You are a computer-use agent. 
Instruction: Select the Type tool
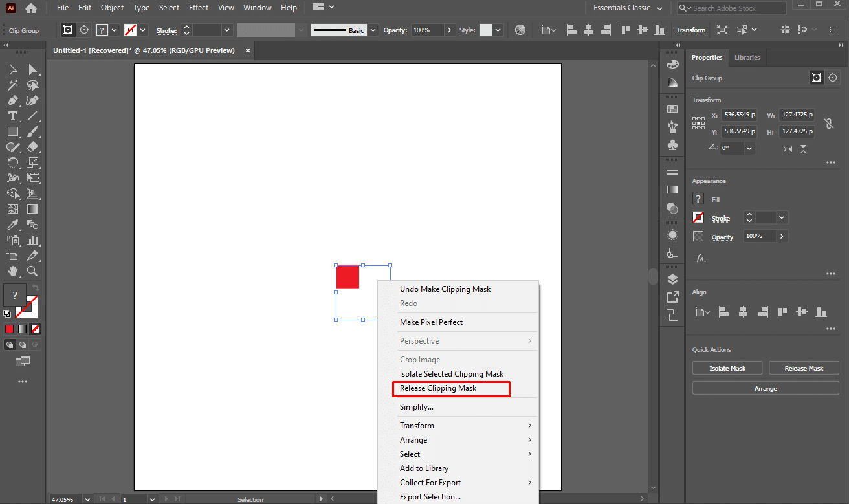coord(12,116)
